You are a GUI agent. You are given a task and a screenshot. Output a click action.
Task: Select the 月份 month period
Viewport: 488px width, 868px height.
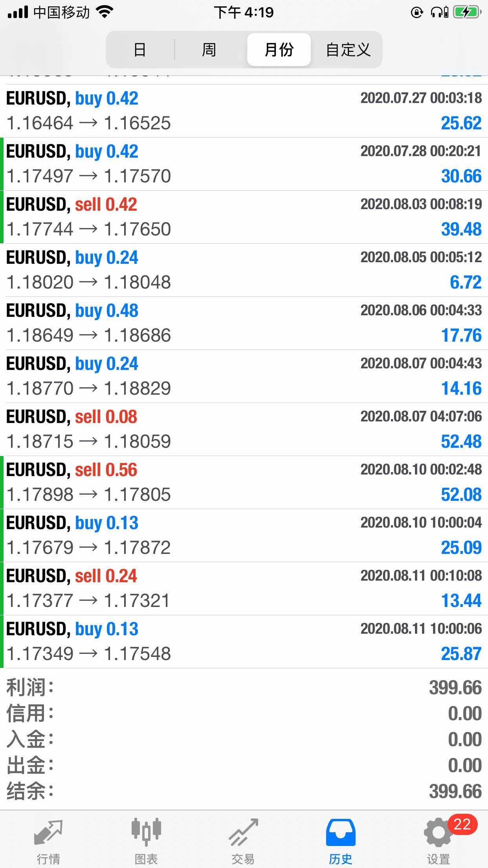279,50
